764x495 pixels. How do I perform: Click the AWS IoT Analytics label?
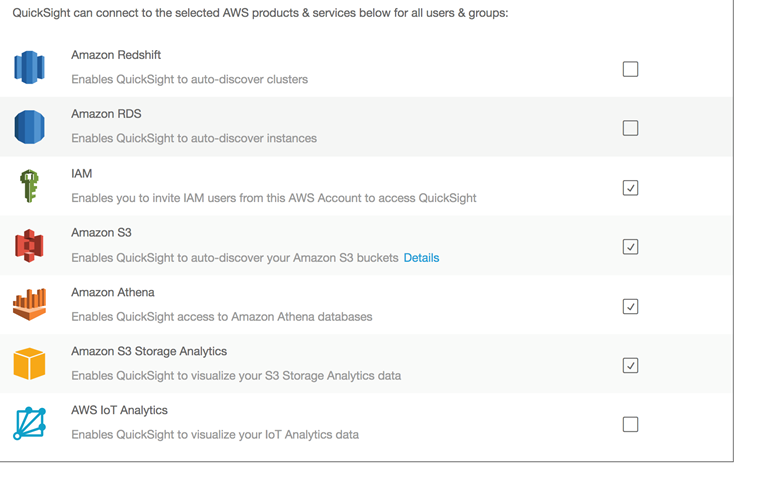tap(119, 411)
